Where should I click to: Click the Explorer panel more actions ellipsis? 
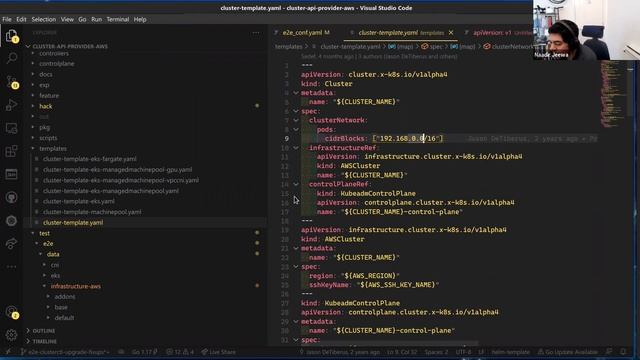click(256, 33)
